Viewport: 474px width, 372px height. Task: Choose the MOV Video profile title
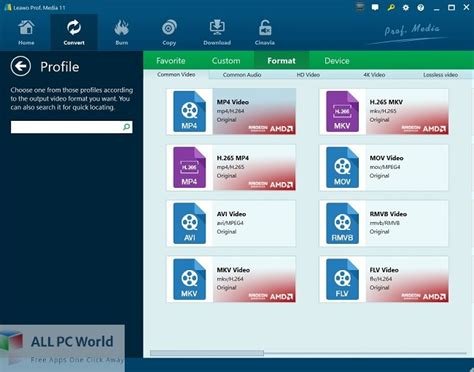(386, 158)
